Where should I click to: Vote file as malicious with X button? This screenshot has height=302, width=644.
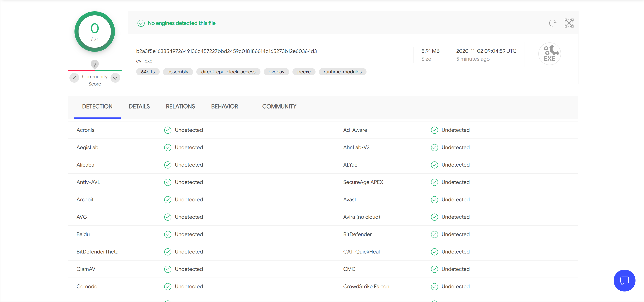click(74, 78)
